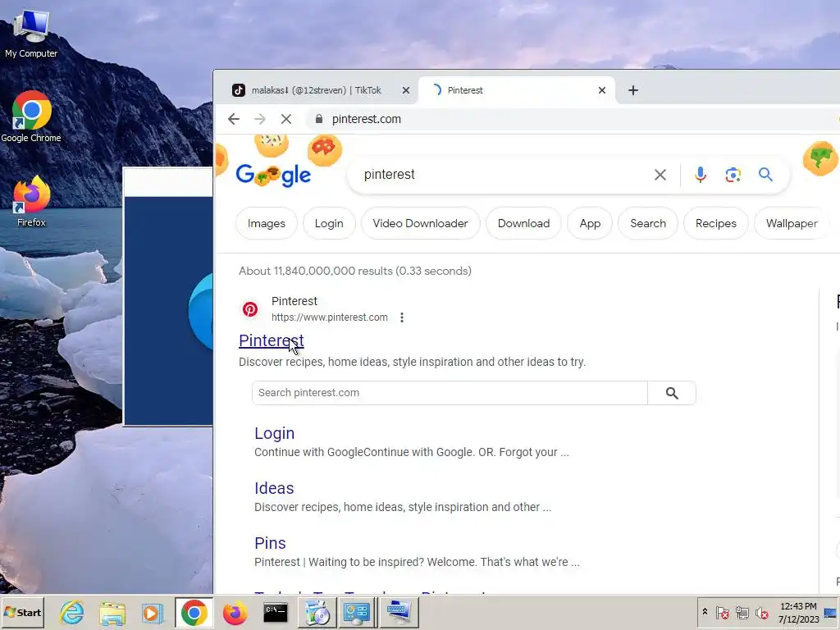This screenshot has height=630, width=840.
Task: Close the TikTok tab
Action: pos(406,90)
